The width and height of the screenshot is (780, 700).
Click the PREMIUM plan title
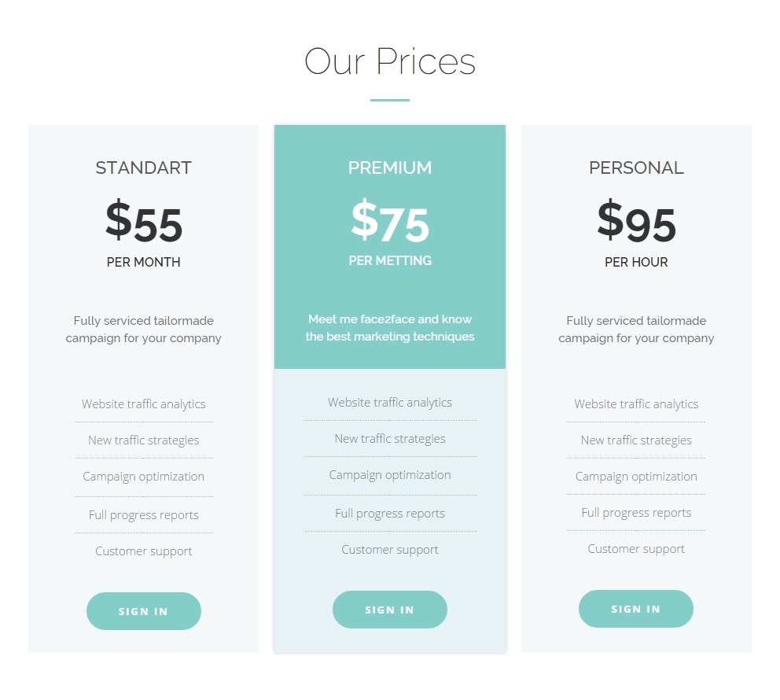click(x=390, y=168)
